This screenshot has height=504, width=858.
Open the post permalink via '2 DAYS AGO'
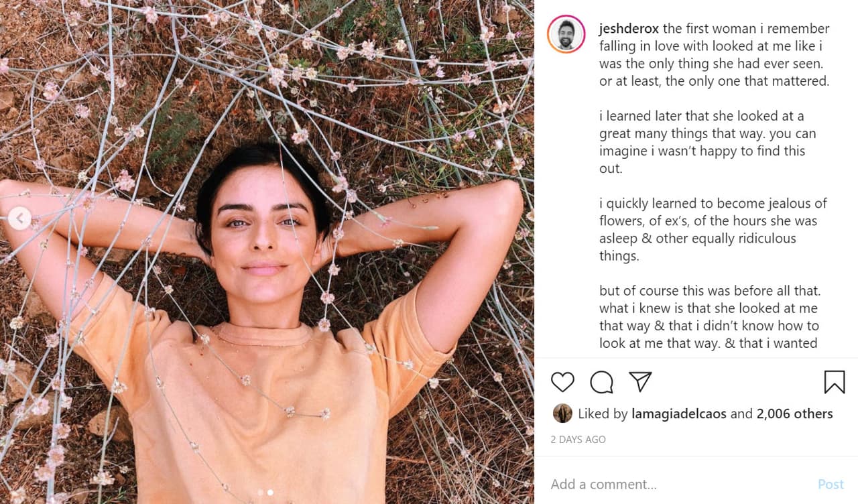pyautogui.click(x=578, y=439)
